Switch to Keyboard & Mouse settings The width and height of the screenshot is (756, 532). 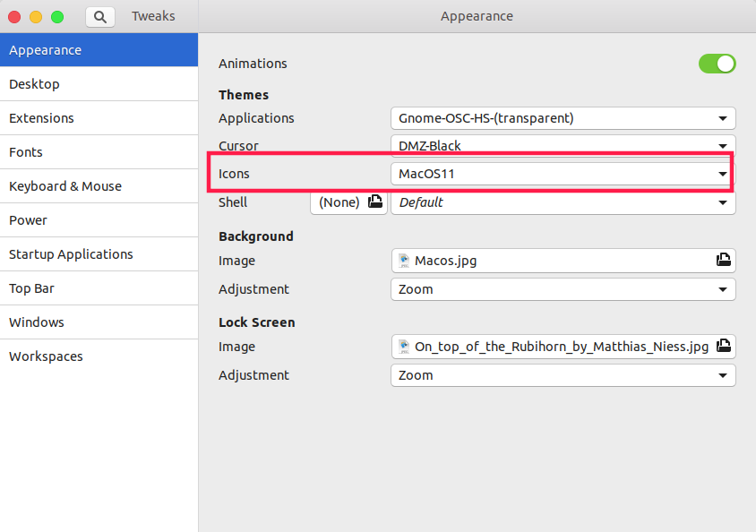99,186
